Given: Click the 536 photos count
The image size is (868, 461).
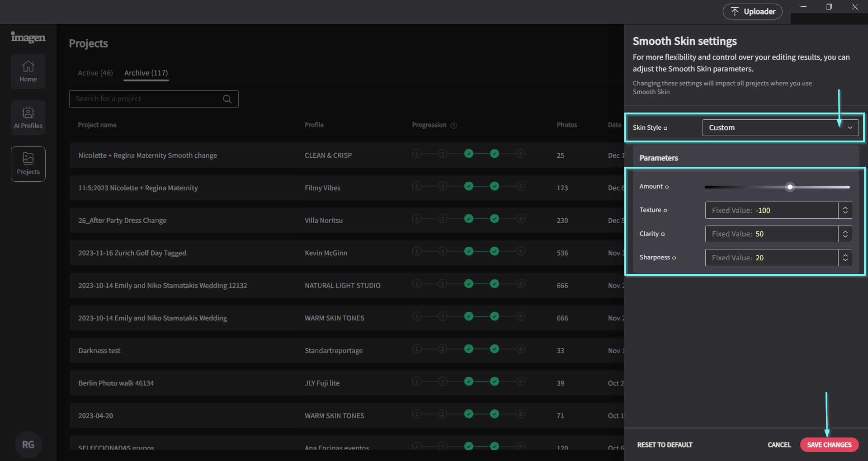Looking at the screenshot, I should (x=562, y=253).
